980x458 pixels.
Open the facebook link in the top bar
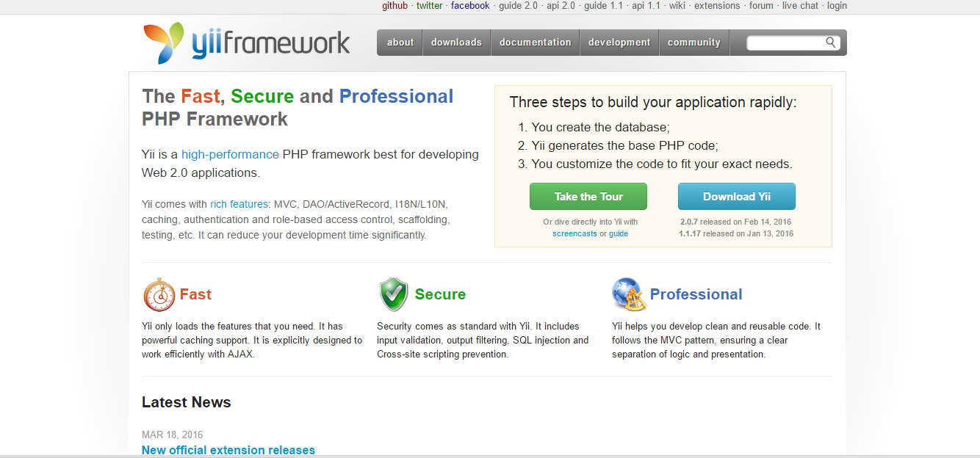click(470, 6)
